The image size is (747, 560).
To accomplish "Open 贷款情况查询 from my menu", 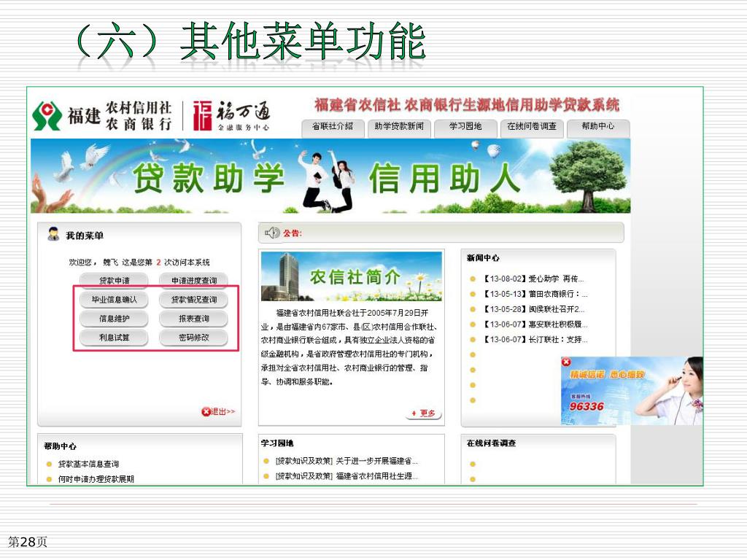I will click(194, 300).
